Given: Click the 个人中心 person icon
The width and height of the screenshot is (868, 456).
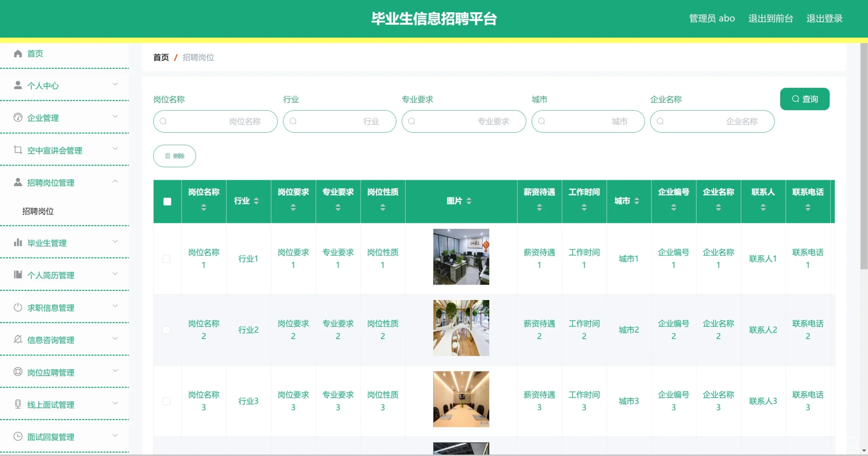Looking at the screenshot, I should click(x=18, y=85).
